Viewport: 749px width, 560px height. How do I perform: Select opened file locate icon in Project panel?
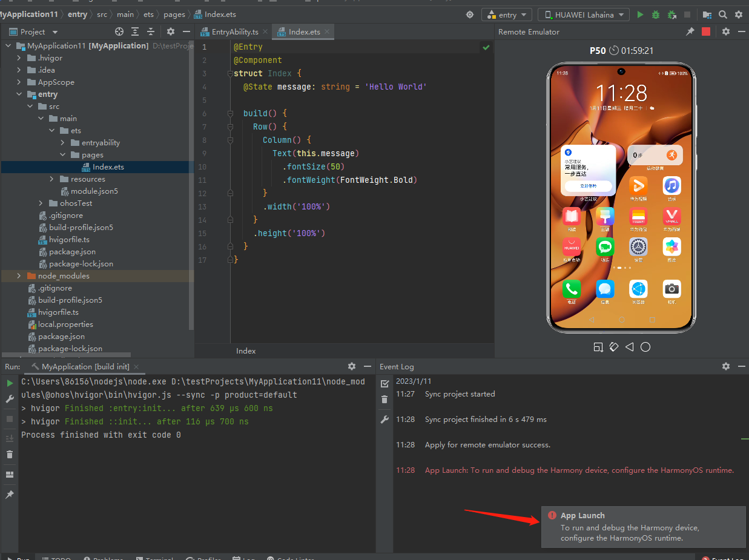[119, 31]
